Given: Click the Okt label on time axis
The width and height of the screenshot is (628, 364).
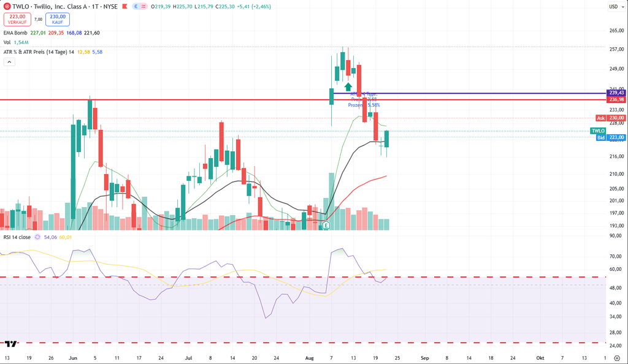Looking at the screenshot, I should click(540, 358).
